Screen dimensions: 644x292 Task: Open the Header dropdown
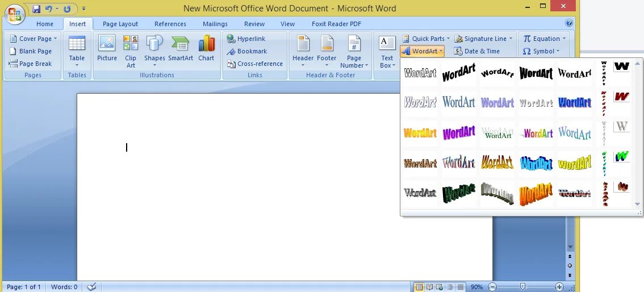pos(303,51)
